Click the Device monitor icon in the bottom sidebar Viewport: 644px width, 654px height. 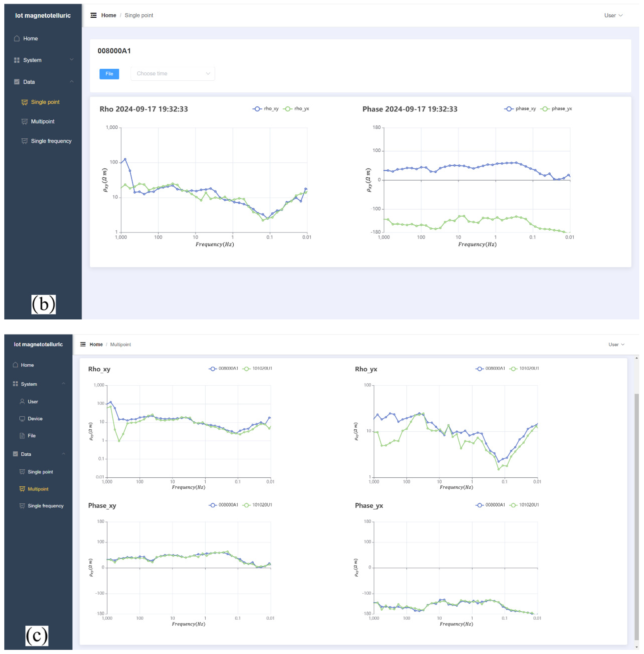(22, 419)
